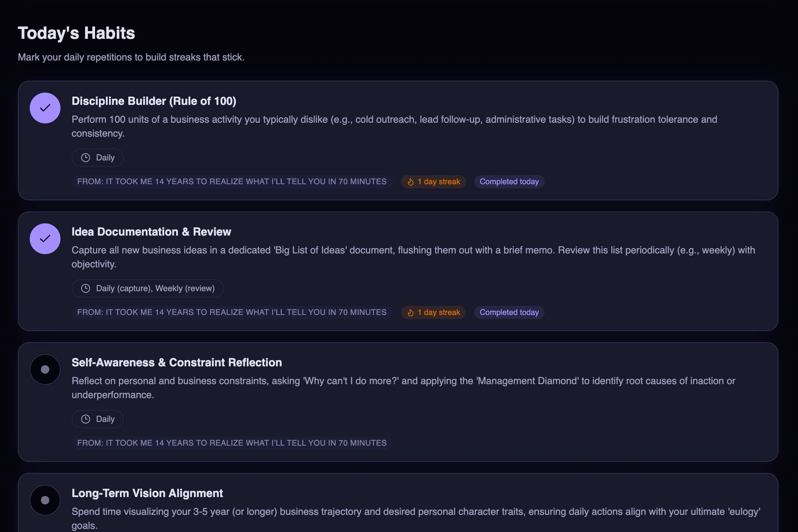Click the Idea Documentation & Review title
The width and height of the screenshot is (798, 532).
tap(151, 231)
